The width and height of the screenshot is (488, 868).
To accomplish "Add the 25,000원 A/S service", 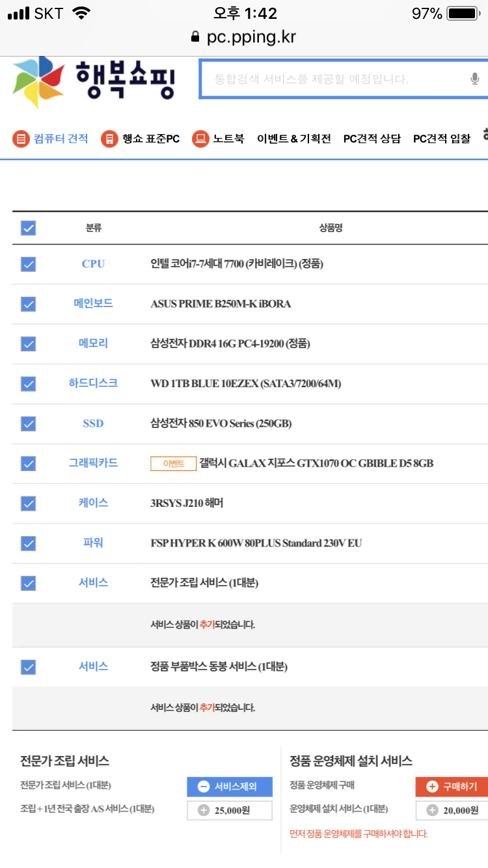I will pyautogui.click(x=230, y=811).
